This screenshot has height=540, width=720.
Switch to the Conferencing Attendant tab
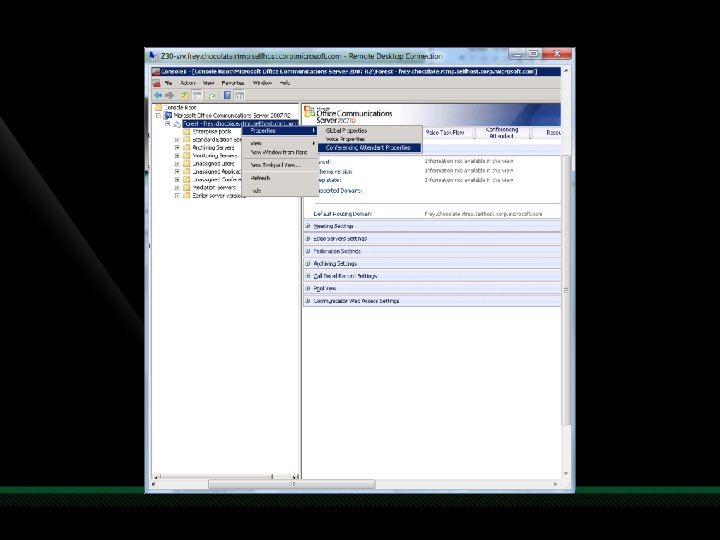tap(502, 133)
